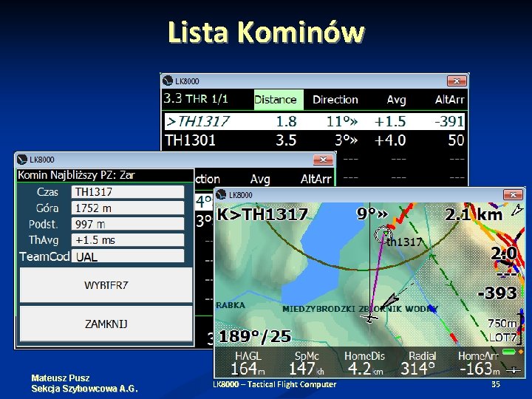Click the AltArr header in the middle window

tap(316, 179)
